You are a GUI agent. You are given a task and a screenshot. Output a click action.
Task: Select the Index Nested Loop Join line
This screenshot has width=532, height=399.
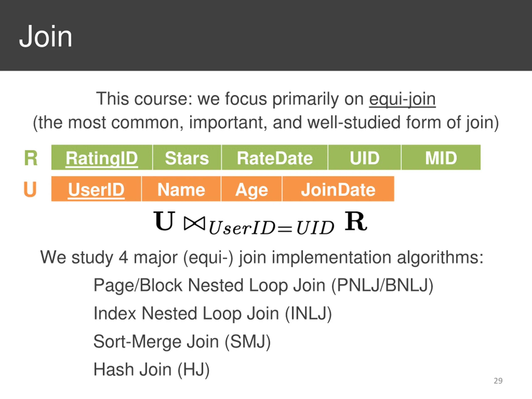click(213, 314)
